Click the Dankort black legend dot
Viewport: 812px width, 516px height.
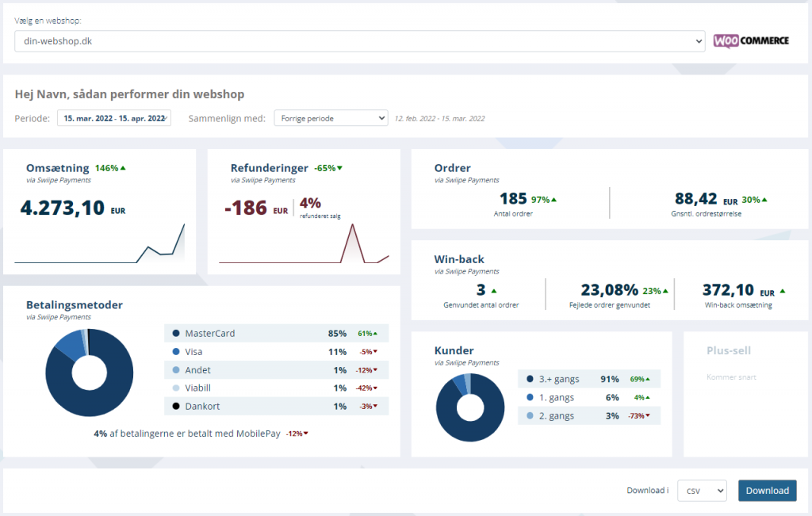175,406
